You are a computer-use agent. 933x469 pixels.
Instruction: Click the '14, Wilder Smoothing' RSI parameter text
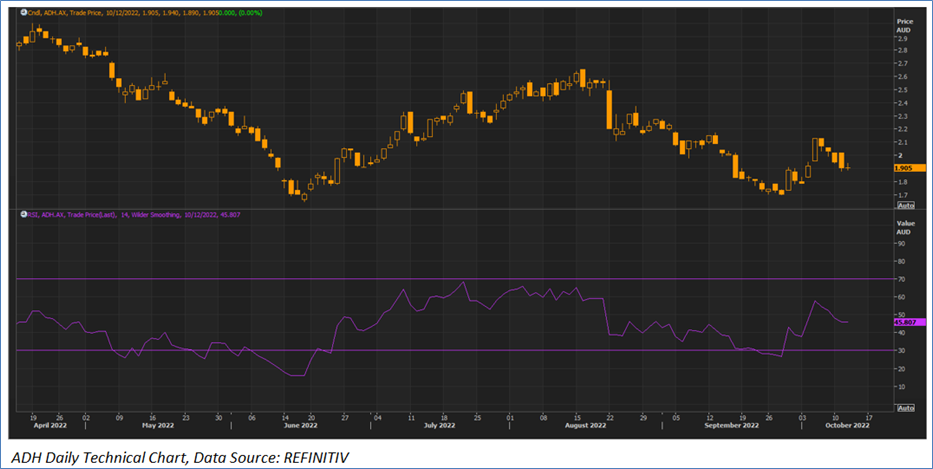(x=151, y=214)
